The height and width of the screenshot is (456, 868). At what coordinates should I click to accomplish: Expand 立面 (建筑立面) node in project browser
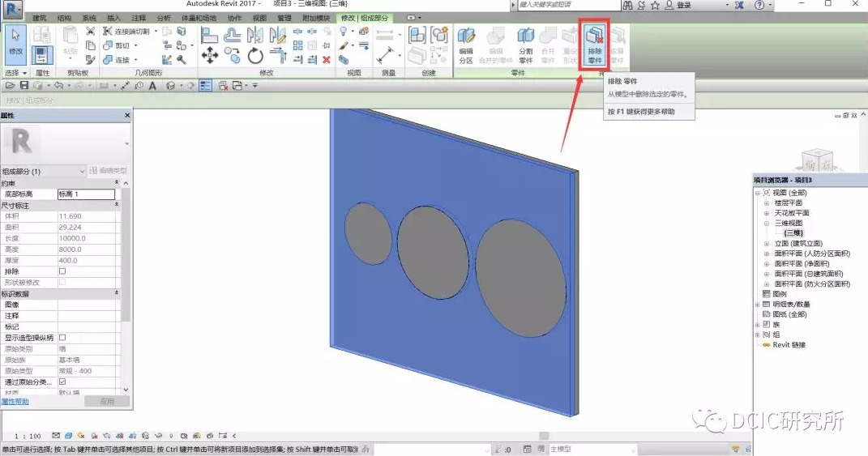[x=767, y=244]
